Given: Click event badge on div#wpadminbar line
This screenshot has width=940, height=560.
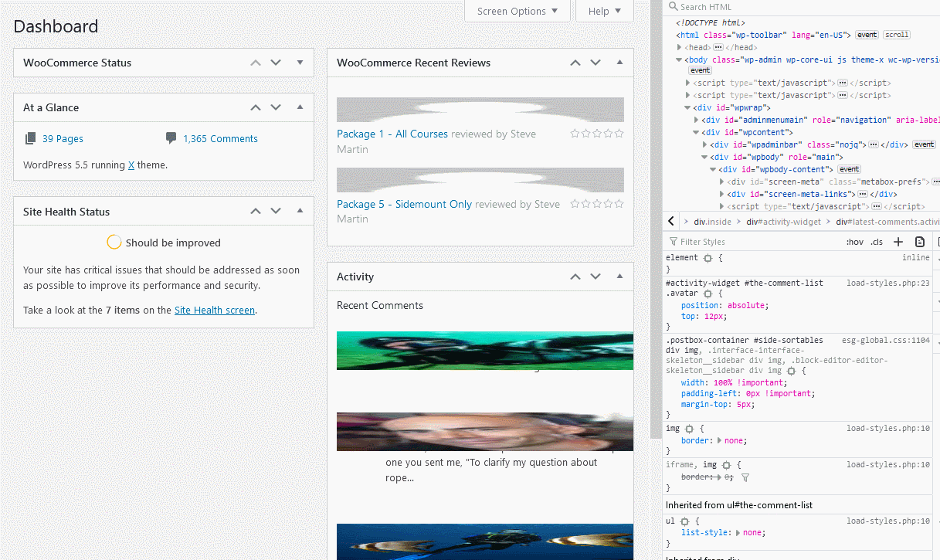Looking at the screenshot, I should [x=924, y=144].
